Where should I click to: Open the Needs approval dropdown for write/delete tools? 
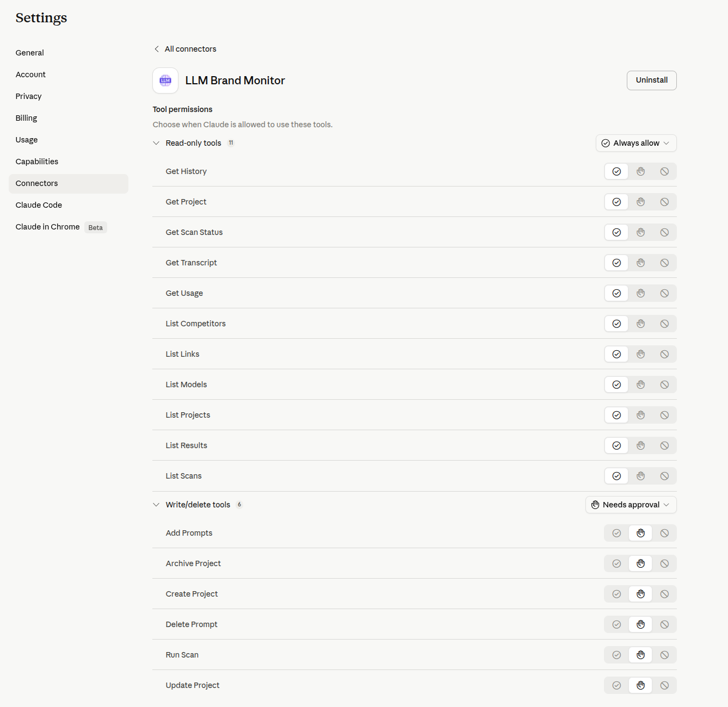pos(631,505)
